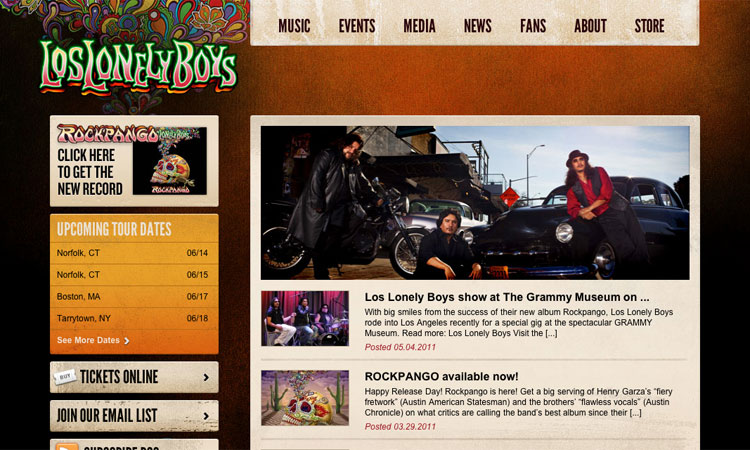Click the Los Lonely Boys logo
Viewport: 750px width, 450px height.
pos(138,66)
